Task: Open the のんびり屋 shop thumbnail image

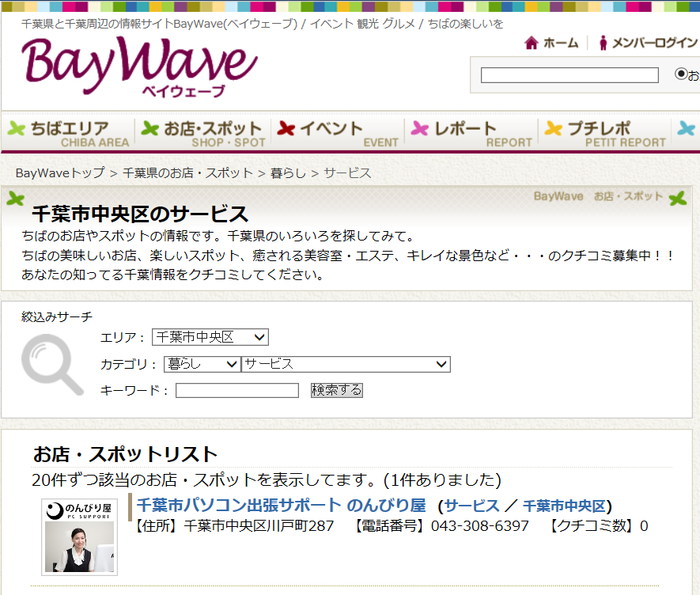Action: click(79, 537)
